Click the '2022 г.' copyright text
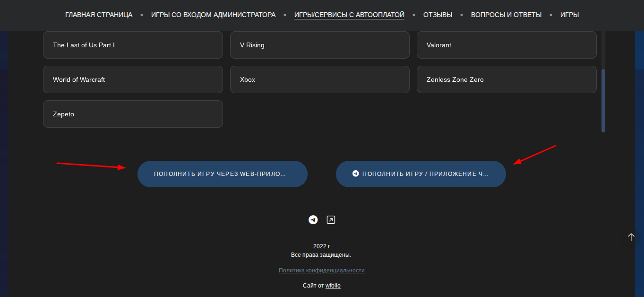The height and width of the screenshot is (297, 644). [x=322, y=246]
